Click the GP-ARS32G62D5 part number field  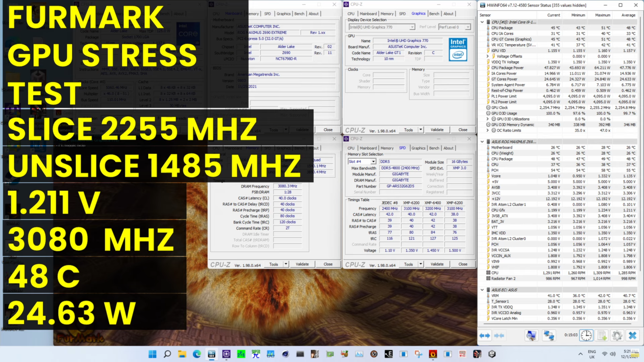click(400, 186)
